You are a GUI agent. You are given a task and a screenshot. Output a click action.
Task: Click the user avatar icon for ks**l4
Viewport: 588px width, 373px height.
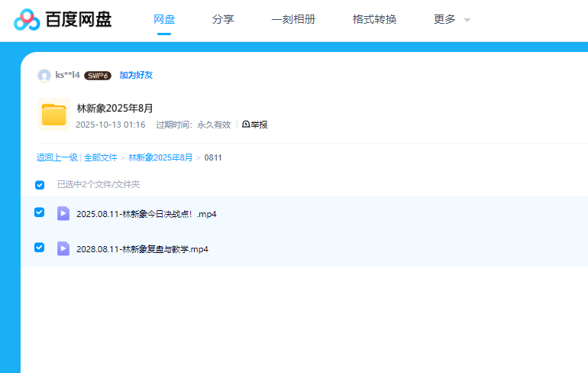[x=44, y=76]
